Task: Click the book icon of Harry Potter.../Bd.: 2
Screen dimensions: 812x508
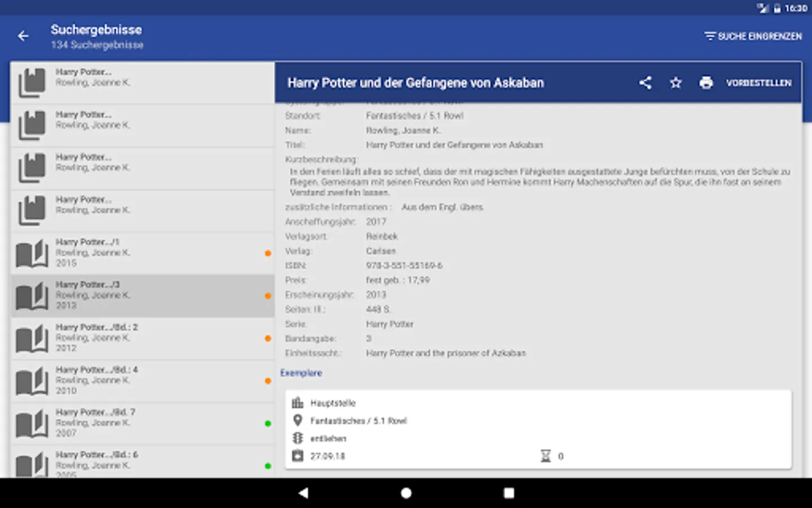Action: pyautogui.click(x=32, y=339)
